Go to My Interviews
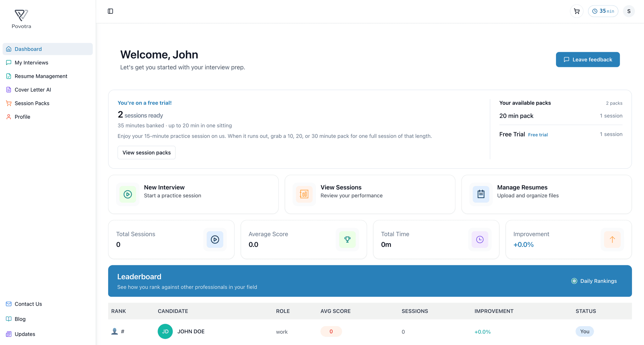This screenshot has height=345, width=644. [x=48, y=63]
